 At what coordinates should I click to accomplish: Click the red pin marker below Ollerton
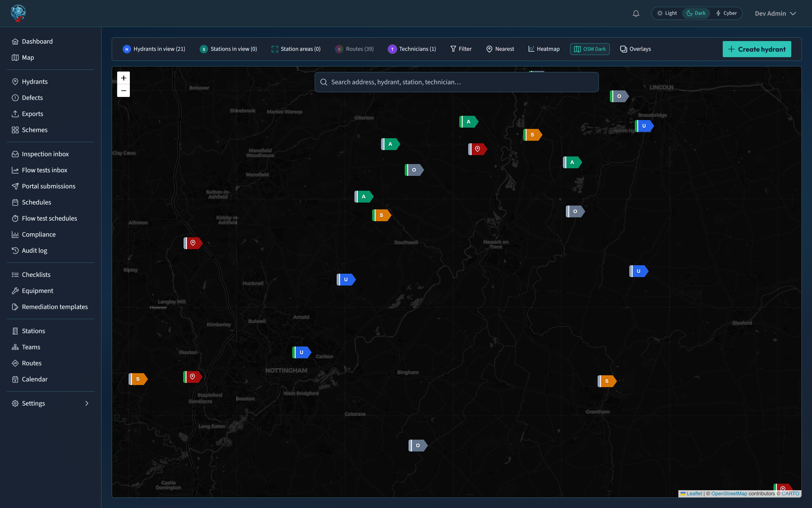477,149
